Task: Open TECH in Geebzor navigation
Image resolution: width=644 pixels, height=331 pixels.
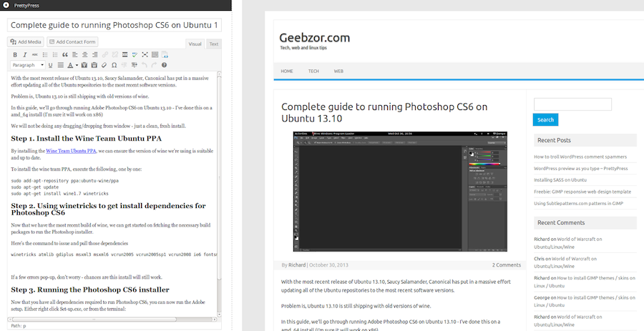Action: point(314,71)
